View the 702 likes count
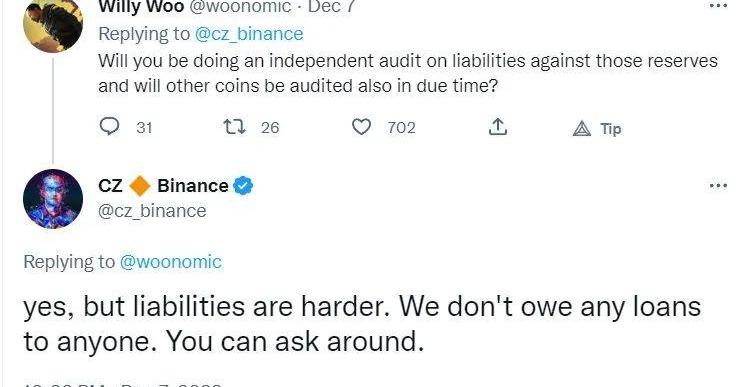The height and width of the screenshot is (387, 747). (x=401, y=128)
